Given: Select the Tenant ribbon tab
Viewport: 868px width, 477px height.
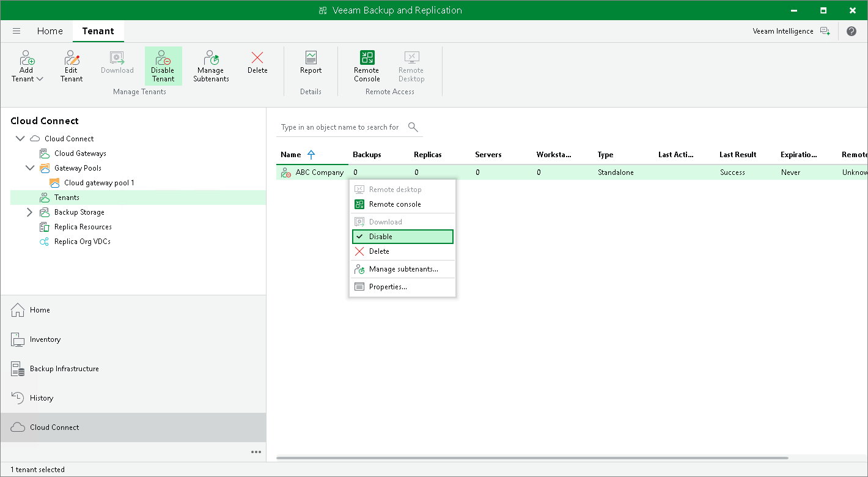Looking at the screenshot, I should 98,31.
